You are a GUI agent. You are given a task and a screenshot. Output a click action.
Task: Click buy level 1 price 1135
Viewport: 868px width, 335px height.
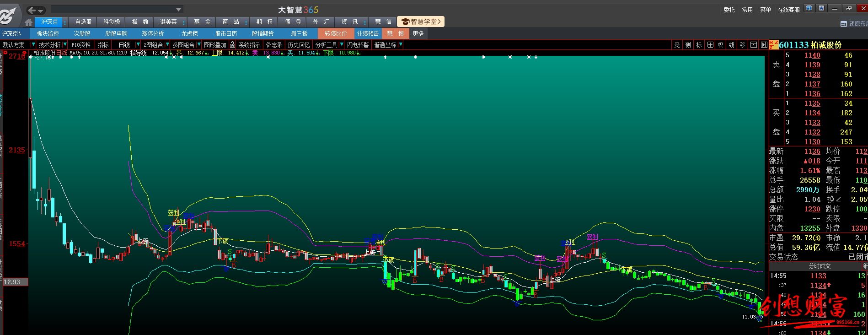point(812,103)
